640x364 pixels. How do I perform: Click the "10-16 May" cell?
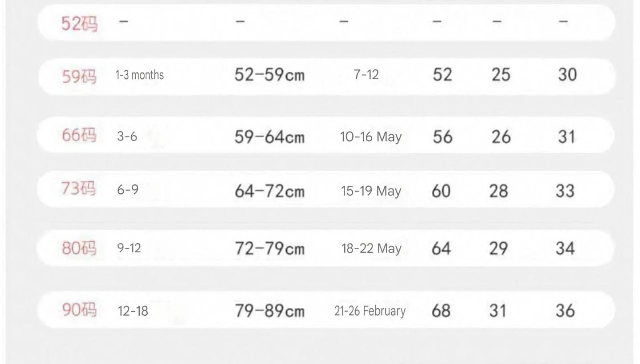371,137
